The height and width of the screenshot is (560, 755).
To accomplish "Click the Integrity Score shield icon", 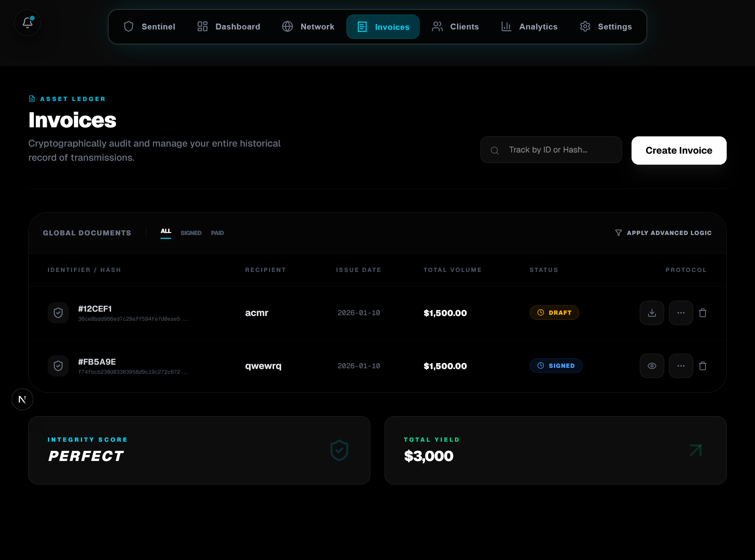I will coord(339,450).
